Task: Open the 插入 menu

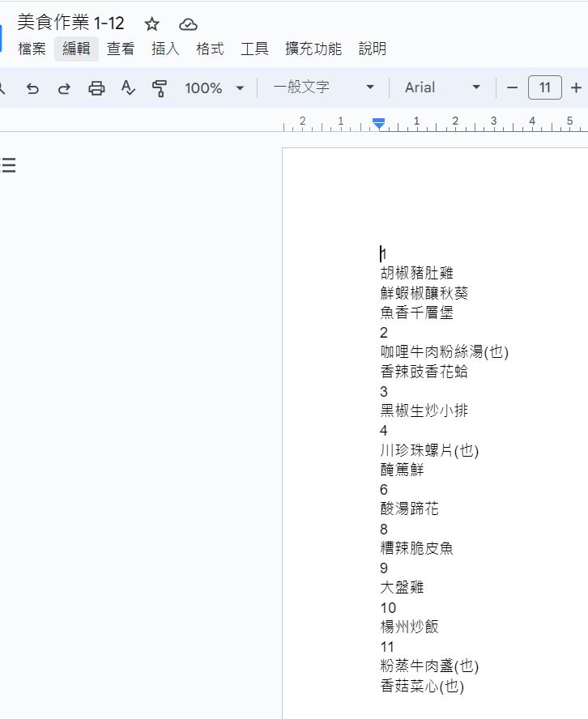Action: tap(165, 49)
